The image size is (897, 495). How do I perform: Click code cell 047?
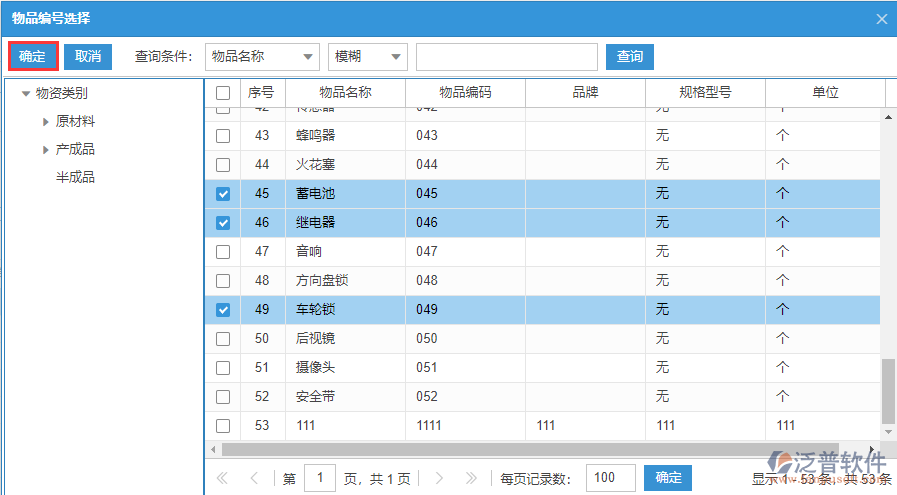pos(465,252)
